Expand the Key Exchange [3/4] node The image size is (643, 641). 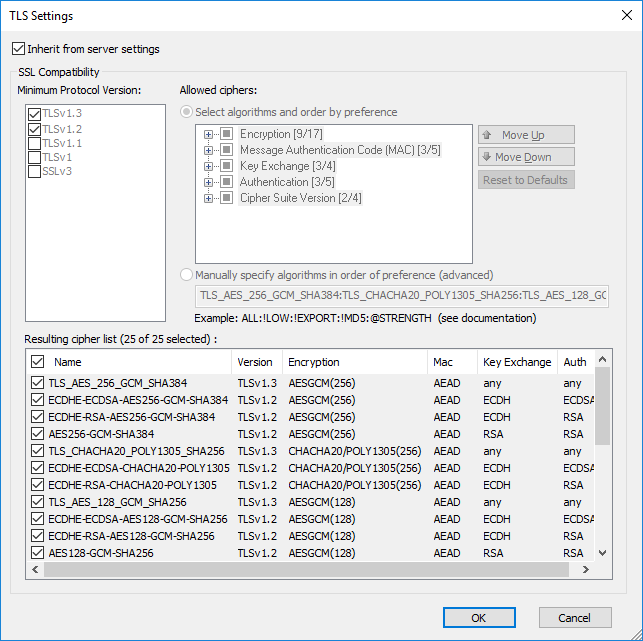209,166
